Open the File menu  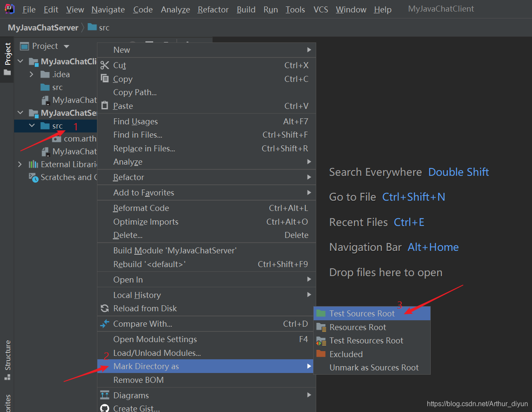tap(29, 9)
